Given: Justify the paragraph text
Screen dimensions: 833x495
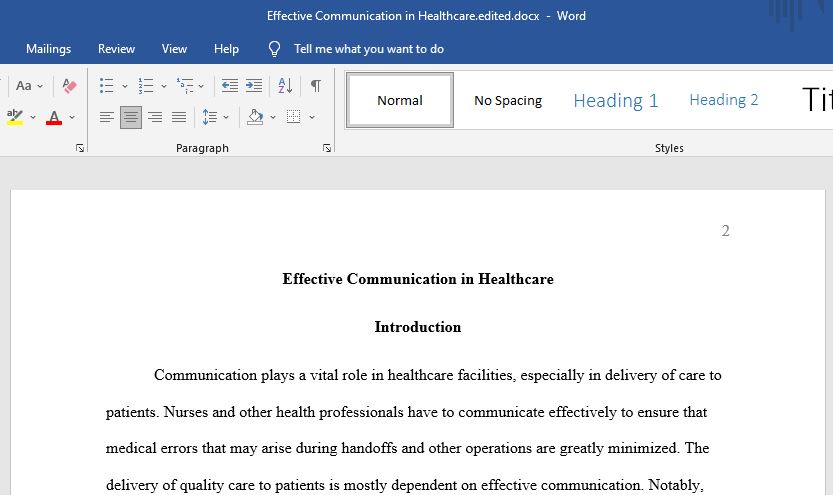Looking at the screenshot, I should [x=179, y=117].
